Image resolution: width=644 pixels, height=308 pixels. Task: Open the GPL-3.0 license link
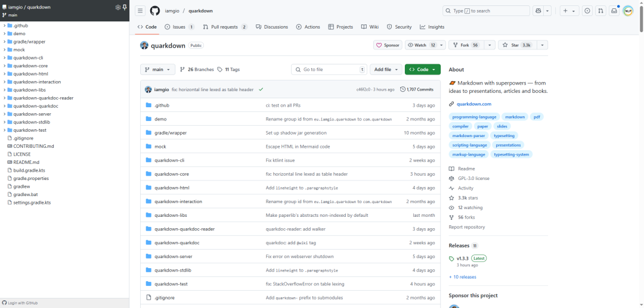point(473,179)
